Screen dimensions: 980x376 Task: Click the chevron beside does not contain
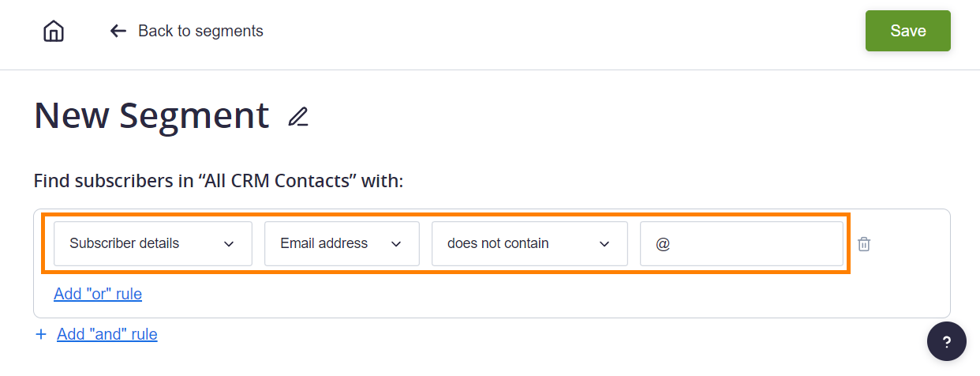point(604,244)
